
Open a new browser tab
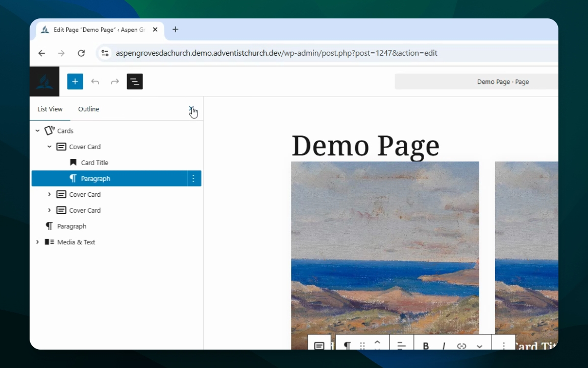coord(175,30)
